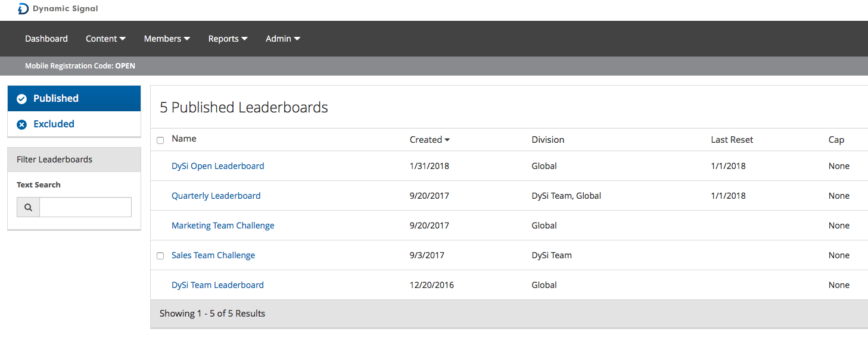
Task: Check the Sales Team Challenge row checkbox
Action: coord(160,256)
